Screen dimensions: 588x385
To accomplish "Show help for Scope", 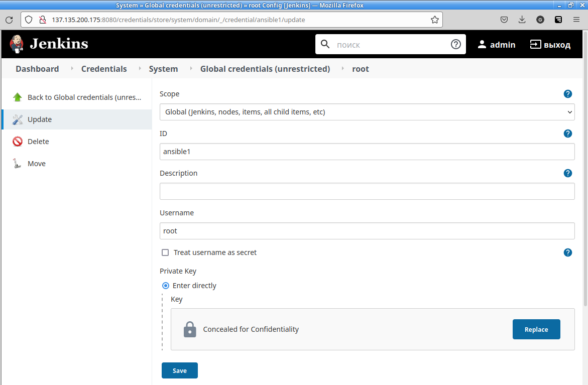I will click(568, 94).
